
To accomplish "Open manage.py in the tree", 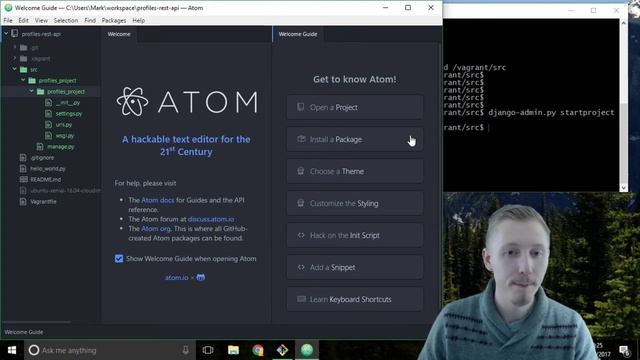I will click(x=60, y=147).
